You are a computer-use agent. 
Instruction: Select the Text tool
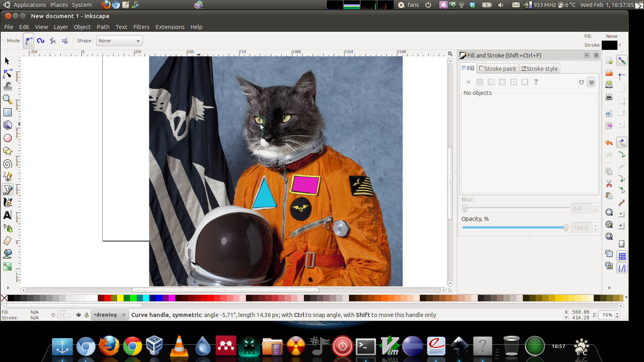click(7, 215)
